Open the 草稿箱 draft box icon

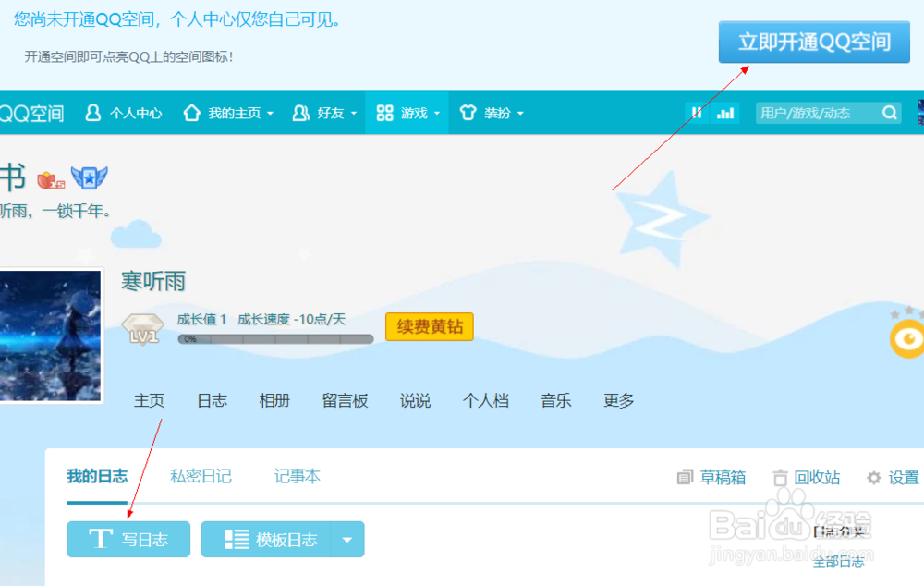[685, 477]
